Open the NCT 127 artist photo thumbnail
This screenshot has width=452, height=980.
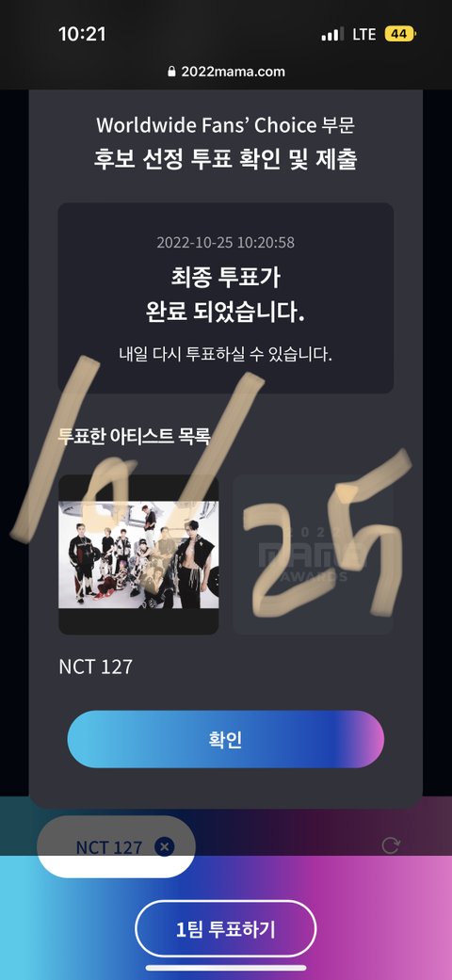[x=138, y=555]
